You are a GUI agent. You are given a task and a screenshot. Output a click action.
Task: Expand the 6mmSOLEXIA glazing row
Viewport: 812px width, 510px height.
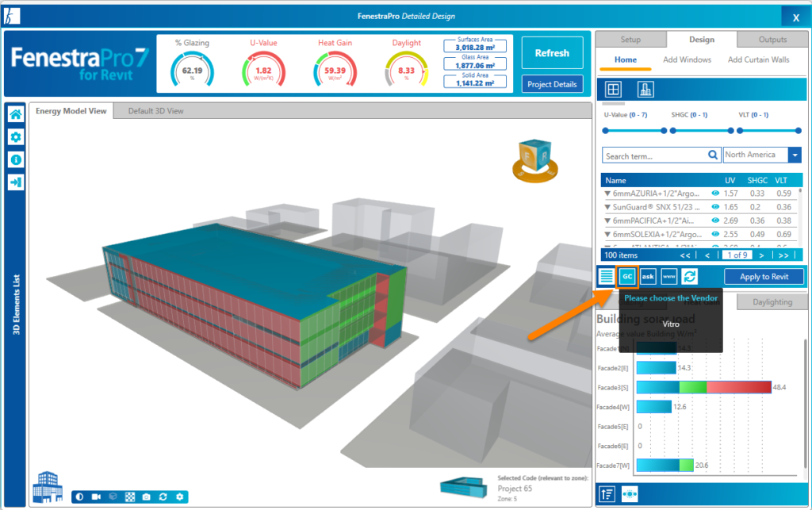607,235
